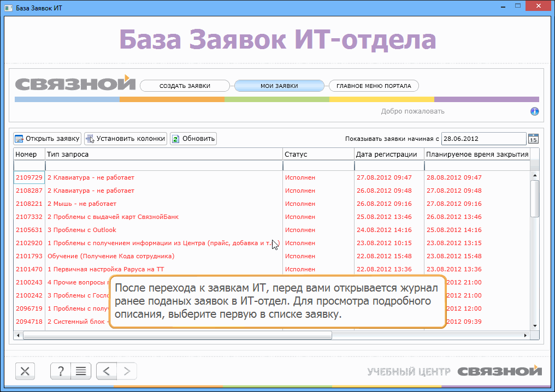Click the filter field under Дата регистрации
This screenshot has height=392, width=555.
point(389,165)
